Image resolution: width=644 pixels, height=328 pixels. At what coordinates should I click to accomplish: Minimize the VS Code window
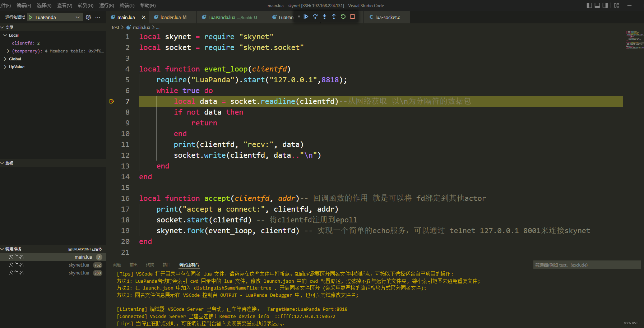click(629, 5)
